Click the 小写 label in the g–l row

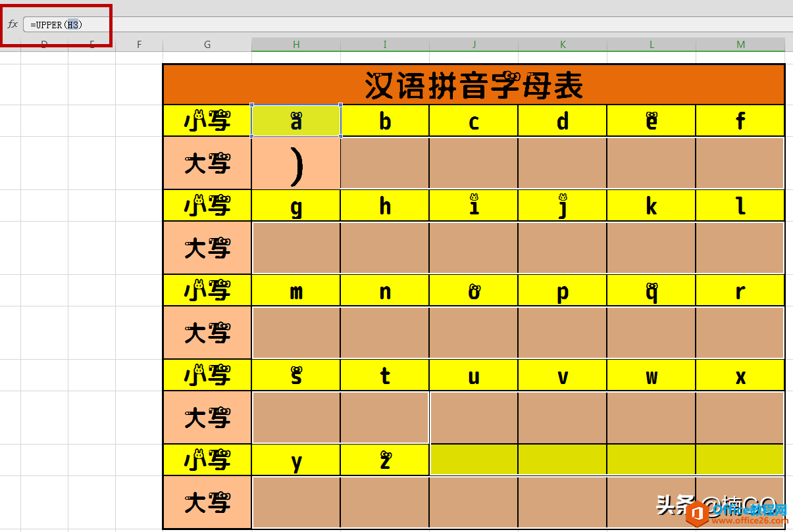point(207,206)
